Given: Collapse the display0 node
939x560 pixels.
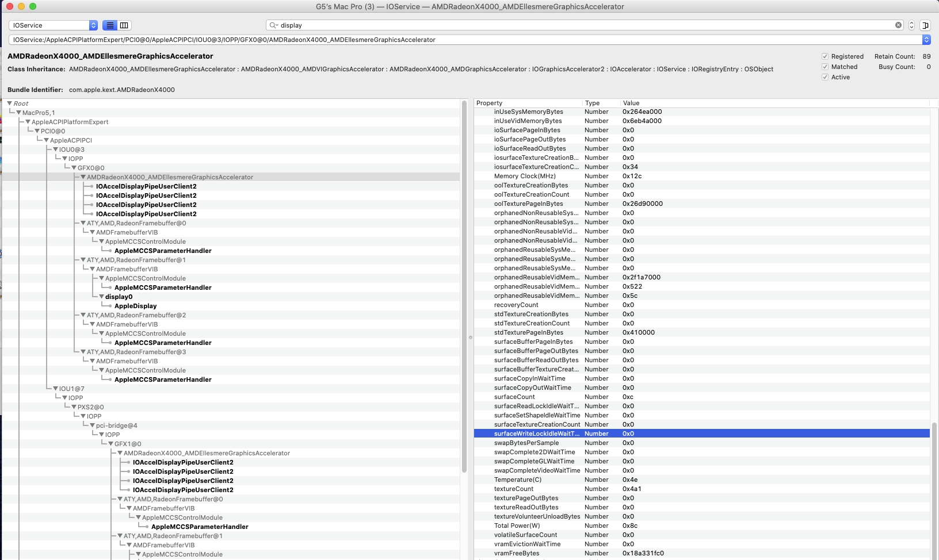Looking at the screenshot, I should tap(101, 297).
